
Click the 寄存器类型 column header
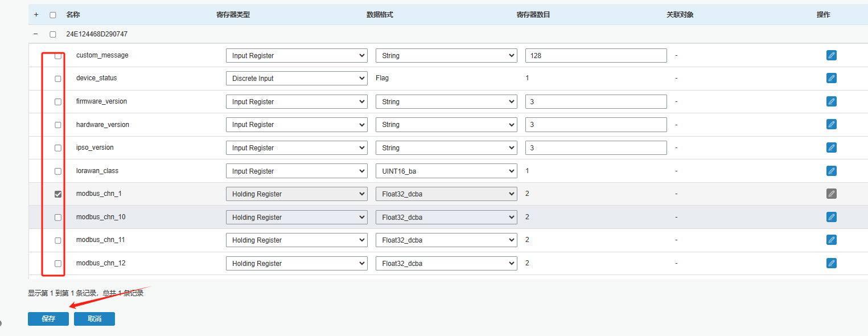click(x=233, y=15)
